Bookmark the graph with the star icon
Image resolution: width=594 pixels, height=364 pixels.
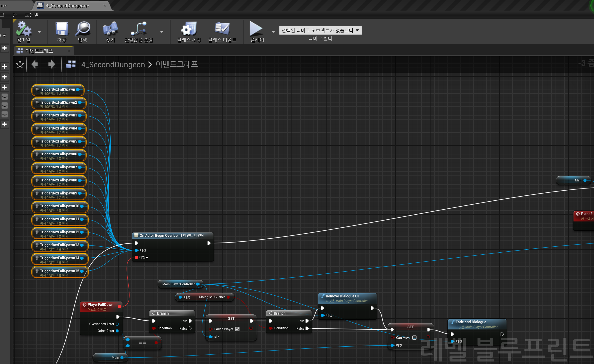click(x=20, y=64)
